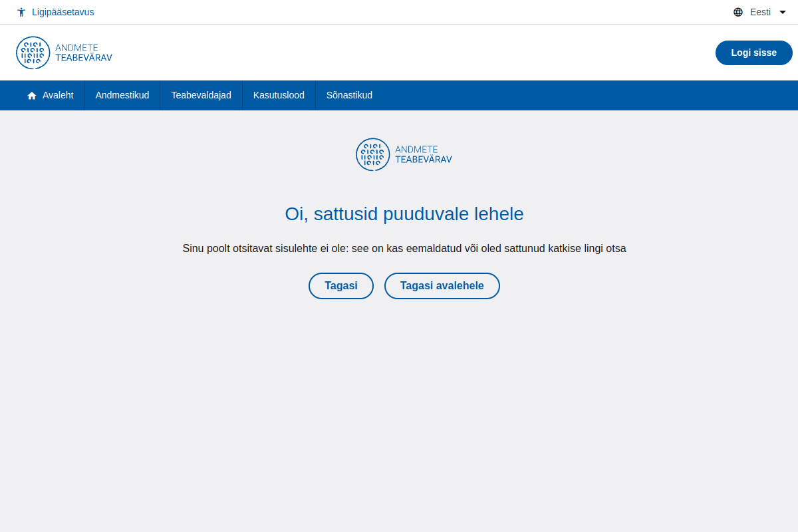Viewport: 798px width, 532px height.
Task: Click the accessibility person icon
Action: (21, 12)
